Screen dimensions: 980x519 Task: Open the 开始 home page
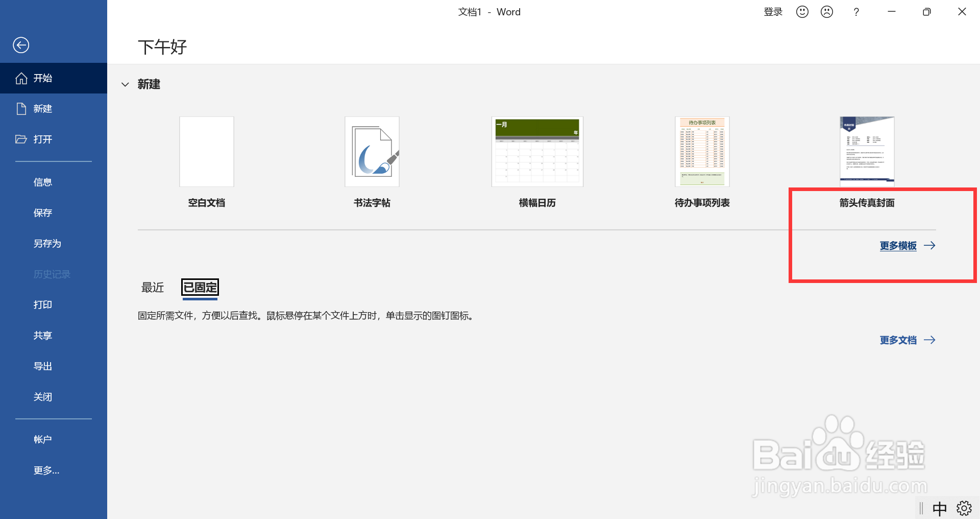(x=54, y=78)
